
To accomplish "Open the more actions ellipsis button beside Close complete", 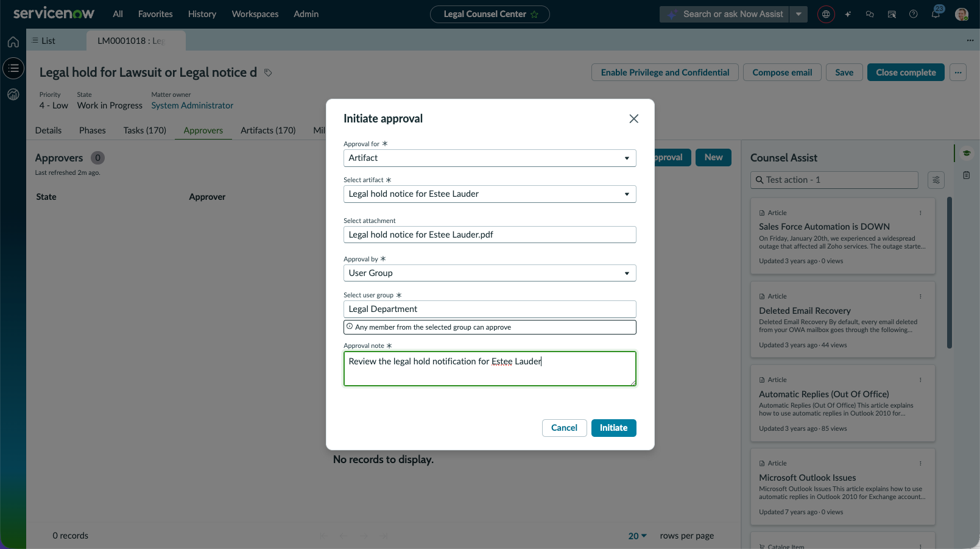I will click(958, 73).
